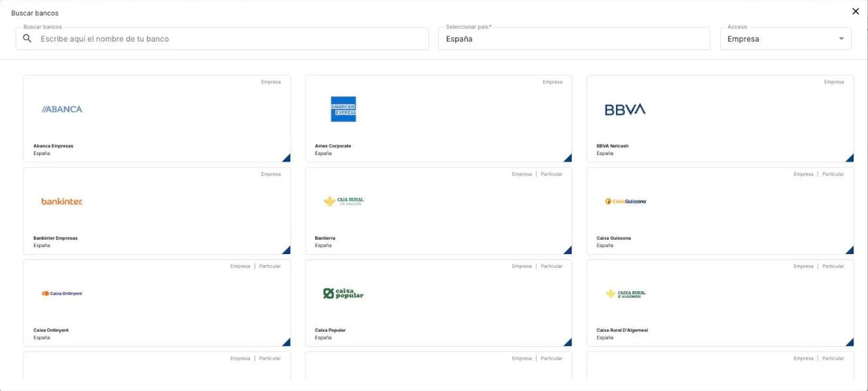868x391 pixels.
Task: Click the search magnifier icon
Action: 27,38
